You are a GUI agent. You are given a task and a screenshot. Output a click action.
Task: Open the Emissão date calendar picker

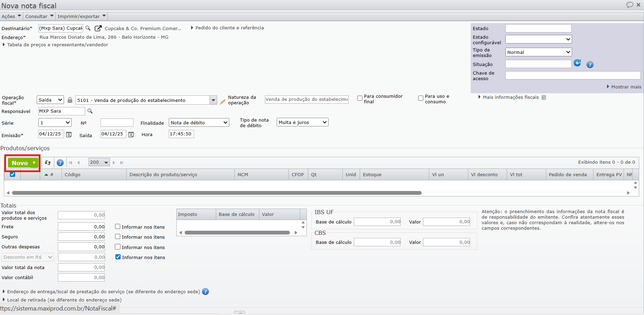69,134
